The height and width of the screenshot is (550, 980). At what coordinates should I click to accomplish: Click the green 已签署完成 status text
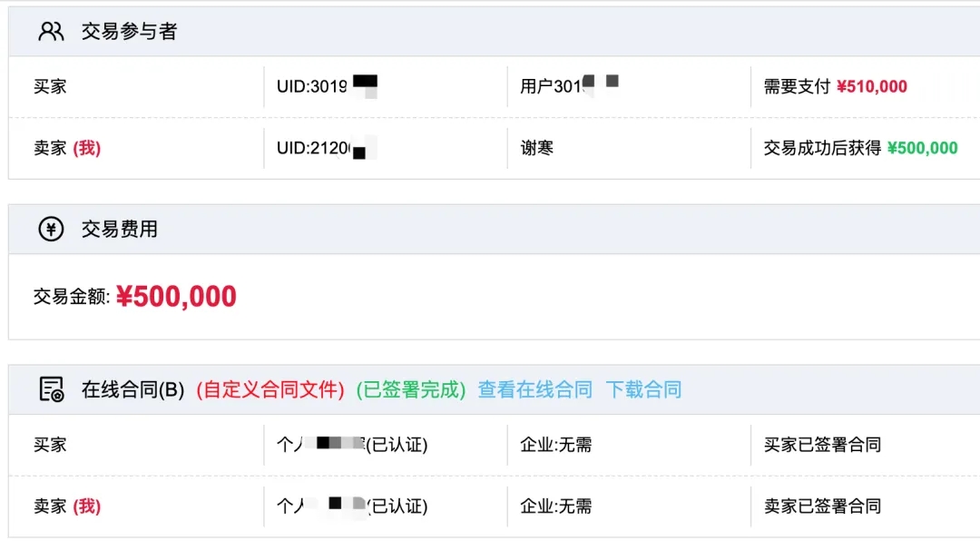pyautogui.click(x=411, y=390)
